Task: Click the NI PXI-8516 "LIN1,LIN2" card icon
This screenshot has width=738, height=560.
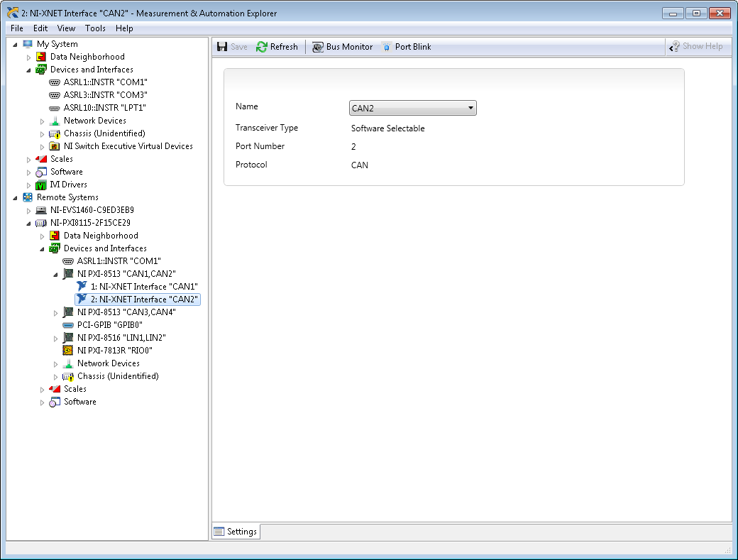Action: (68, 337)
